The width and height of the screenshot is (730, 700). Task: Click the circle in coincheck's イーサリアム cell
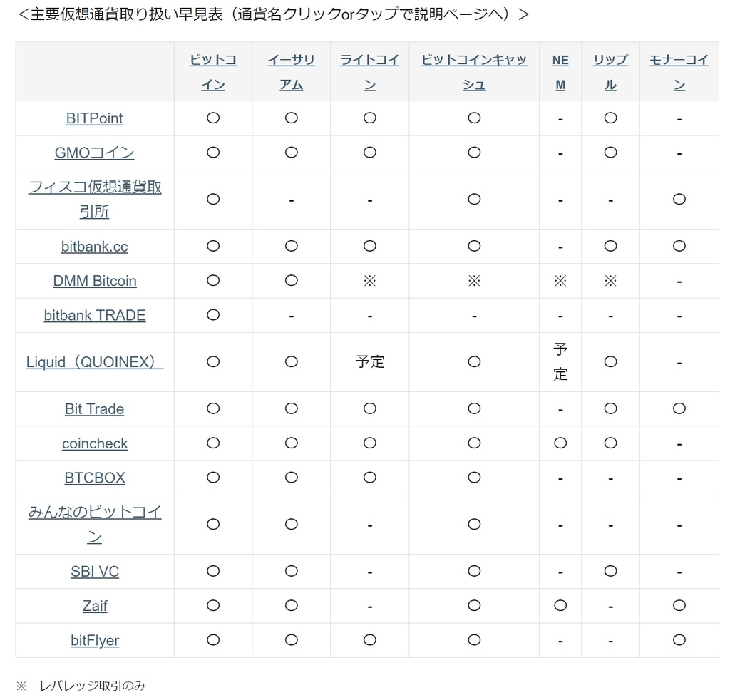[291, 443]
